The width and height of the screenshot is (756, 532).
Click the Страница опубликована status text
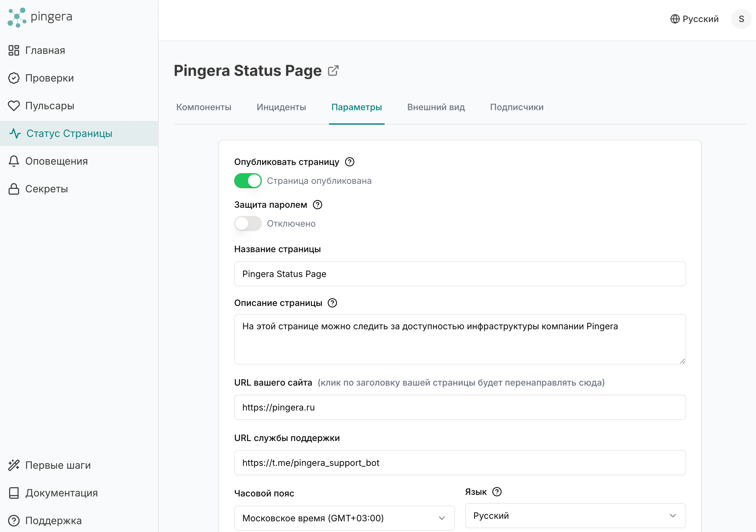319,181
